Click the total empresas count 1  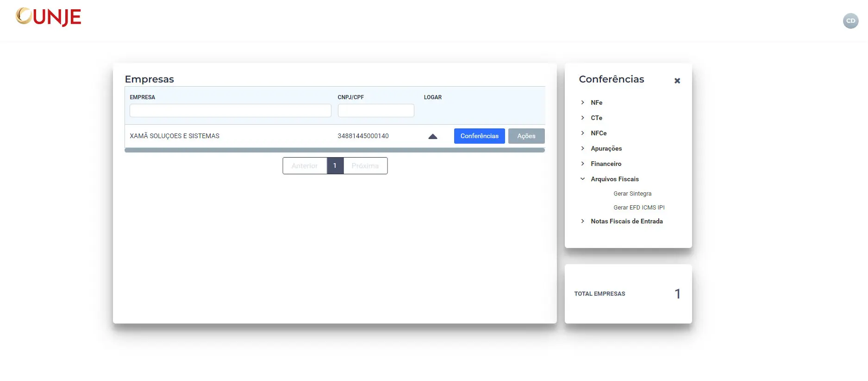[x=678, y=294]
